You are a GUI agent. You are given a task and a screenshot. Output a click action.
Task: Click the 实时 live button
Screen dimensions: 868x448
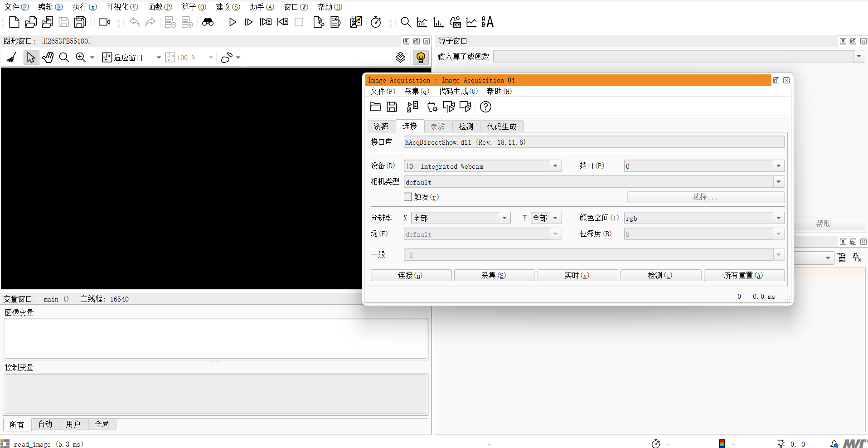pos(577,275)
